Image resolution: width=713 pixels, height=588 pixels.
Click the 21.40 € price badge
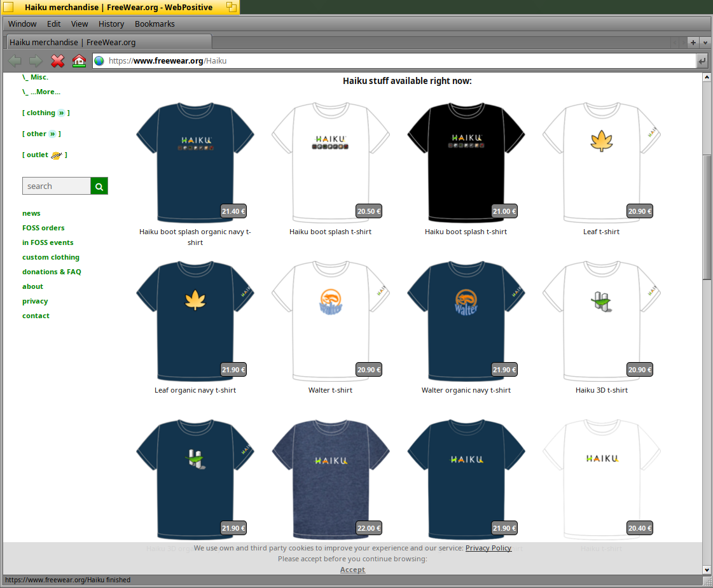(x=233, y=211)
